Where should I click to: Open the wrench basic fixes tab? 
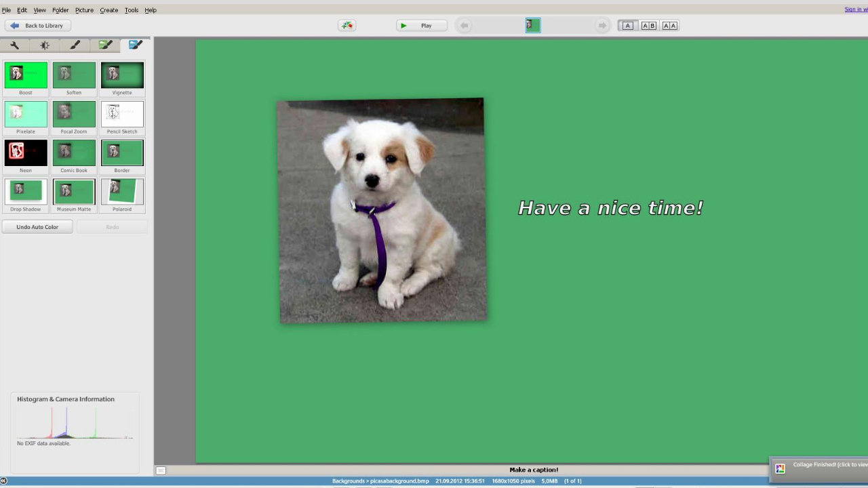[14, 45]
